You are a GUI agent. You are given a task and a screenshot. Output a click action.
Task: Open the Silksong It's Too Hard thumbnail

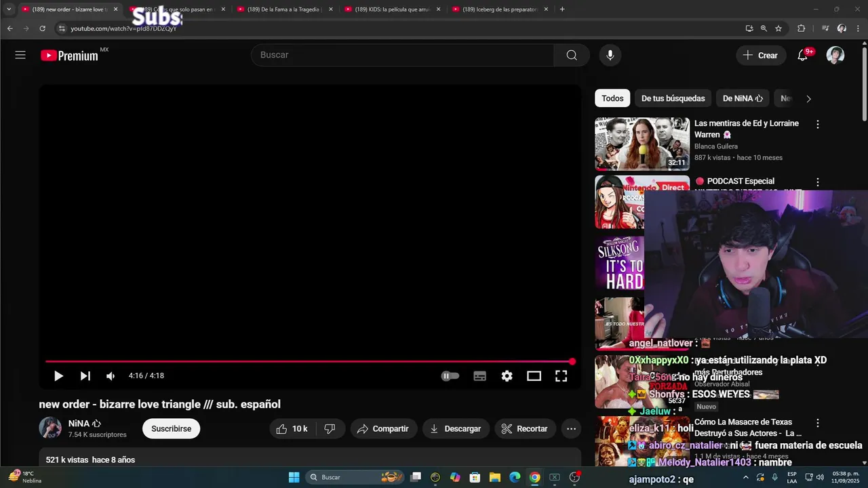pos(620,263)
